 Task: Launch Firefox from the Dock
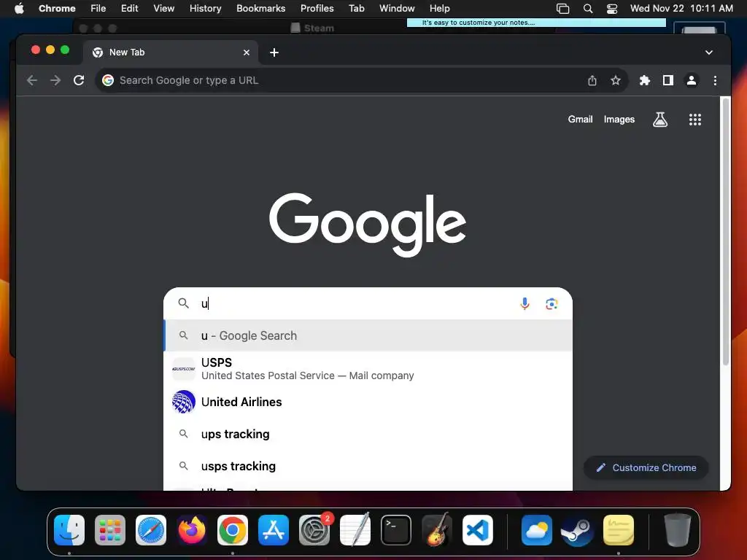coord(192,530)
